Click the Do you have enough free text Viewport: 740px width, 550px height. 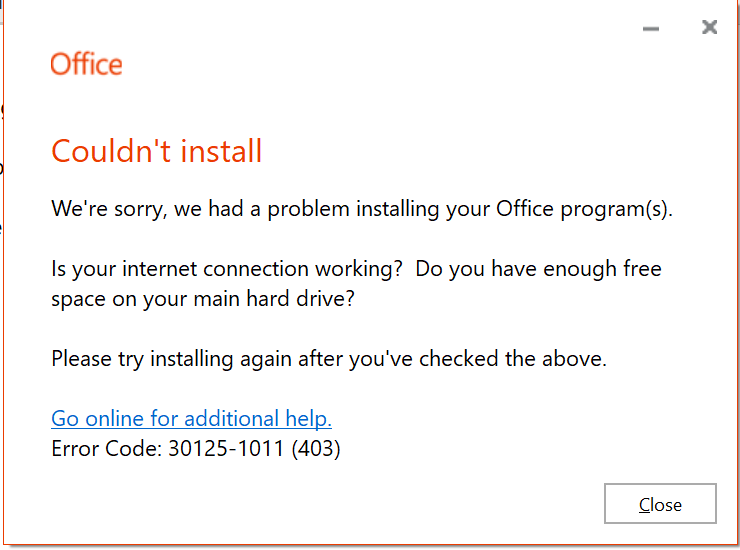point(538,269)
